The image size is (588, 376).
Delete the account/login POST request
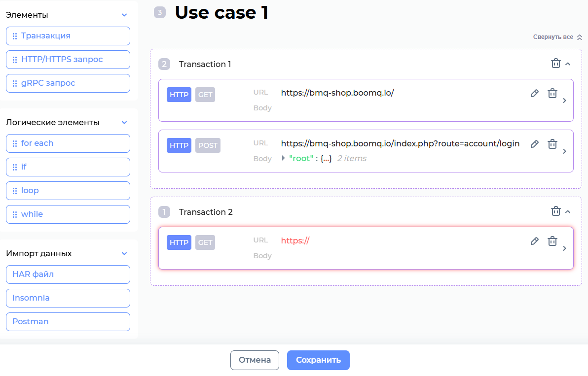552,144
